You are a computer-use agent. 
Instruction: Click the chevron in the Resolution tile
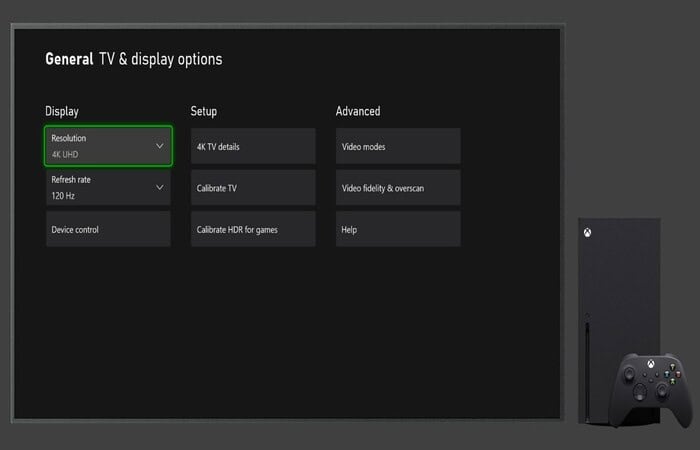pos(159,146)
